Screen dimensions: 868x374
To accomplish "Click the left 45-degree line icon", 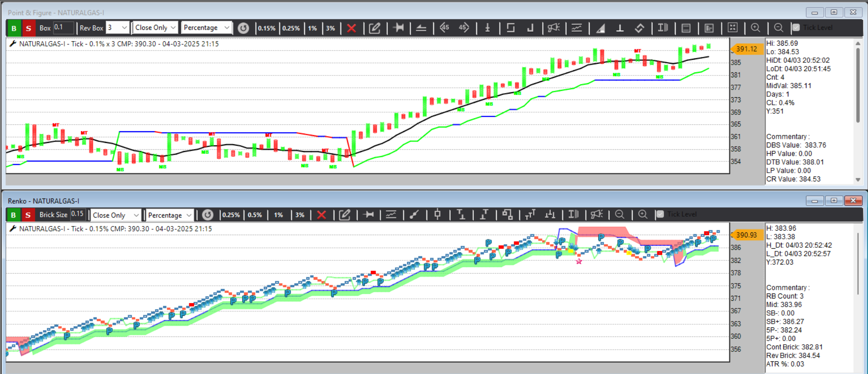I will pyautogui.click(x=444, y=28).
